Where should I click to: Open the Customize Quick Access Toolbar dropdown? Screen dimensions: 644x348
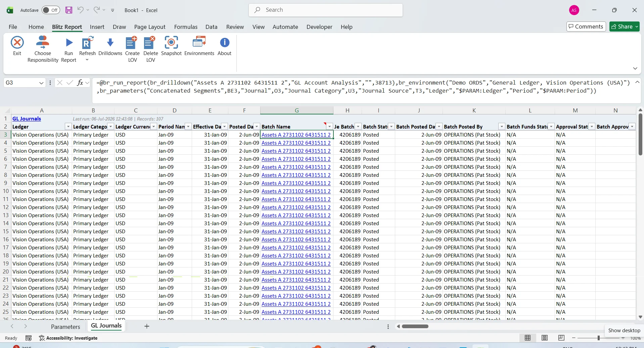(112, 10)
